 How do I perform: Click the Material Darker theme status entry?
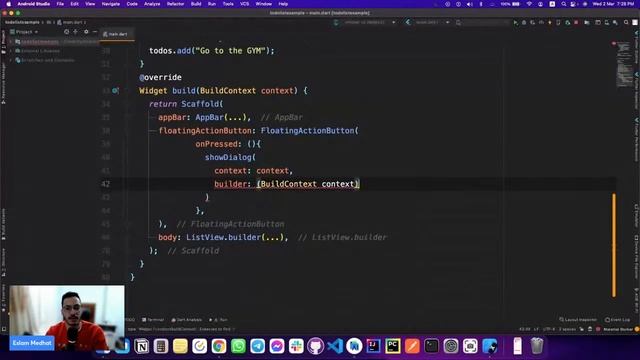[618, 329]
